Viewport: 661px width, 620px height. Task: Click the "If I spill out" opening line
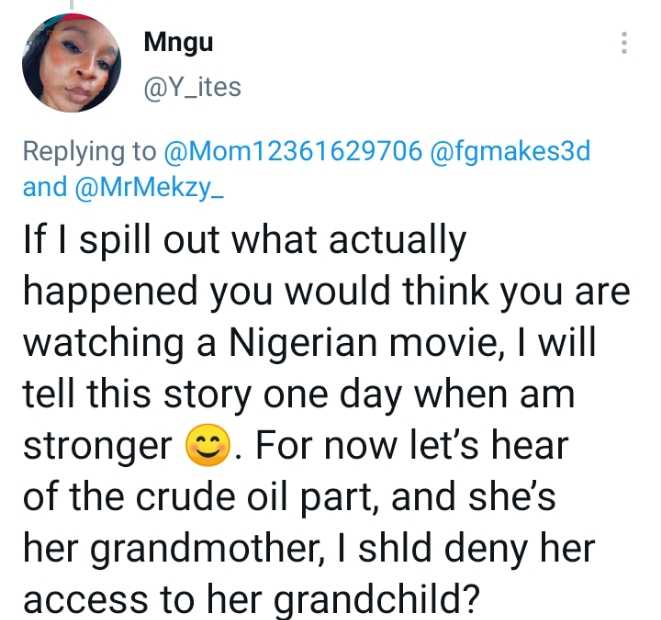[138, 241]
